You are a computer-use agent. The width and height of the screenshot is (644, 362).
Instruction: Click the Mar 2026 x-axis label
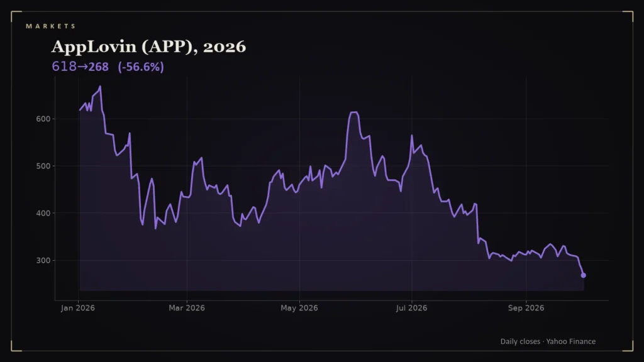pos(186,308)
